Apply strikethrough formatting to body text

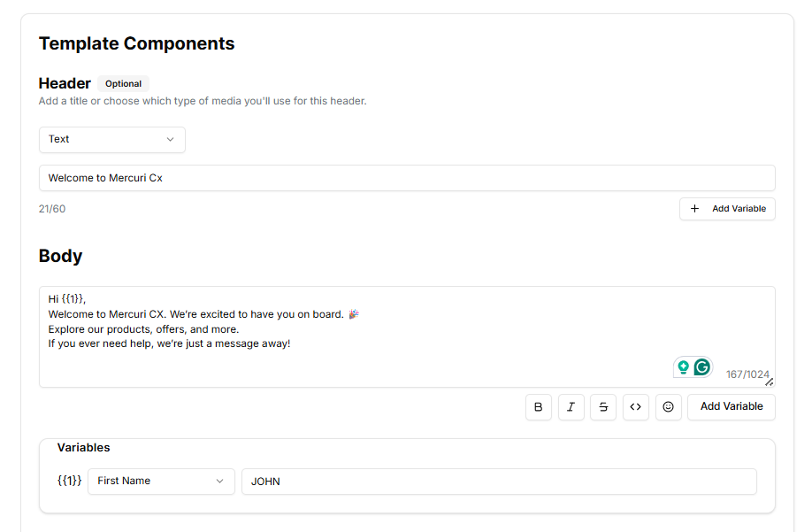pyautogui.click(x=603, y=407)
